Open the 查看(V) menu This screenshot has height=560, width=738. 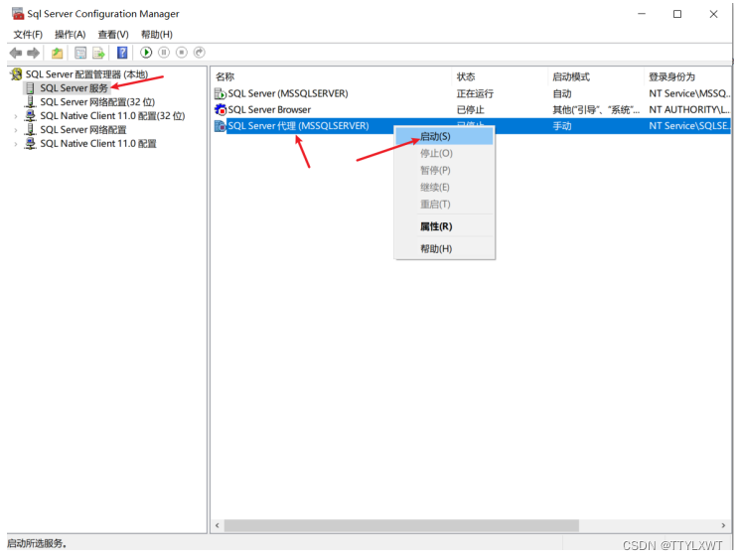pyautogui.click(x=113, y=35)
